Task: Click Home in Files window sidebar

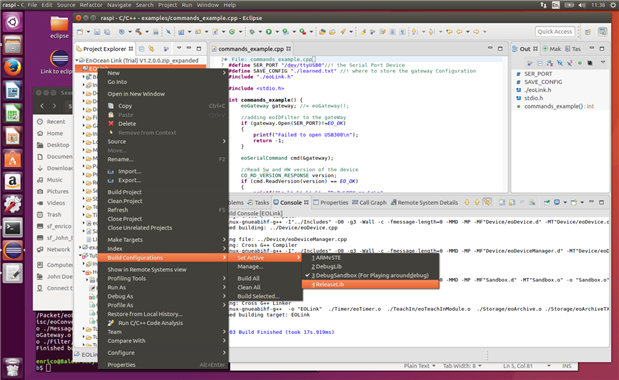Action: (x=54, y=133)
